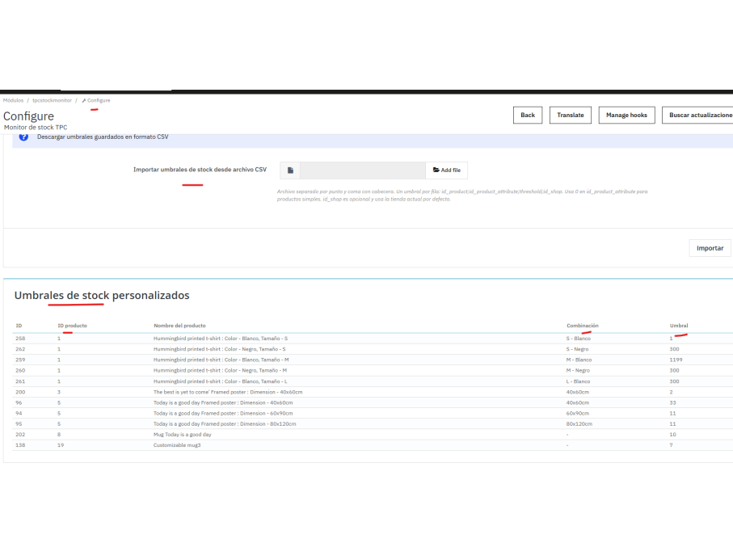This screenshot has width=733, height=560.
Task: Click the product ID 3 cell
Action: [59, 392]
